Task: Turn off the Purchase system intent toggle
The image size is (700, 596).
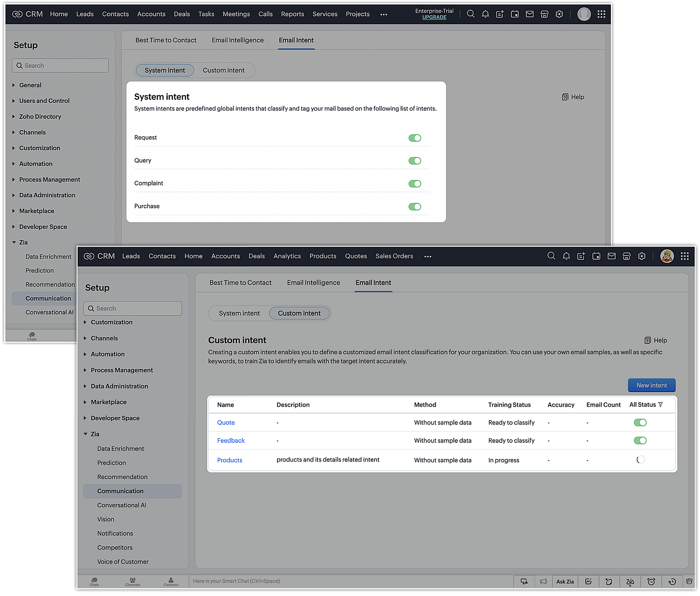Action: [x=414, y=206]
